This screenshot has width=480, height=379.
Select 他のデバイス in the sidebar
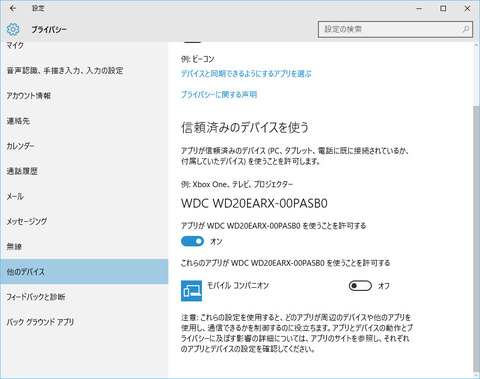pos(84,272)
